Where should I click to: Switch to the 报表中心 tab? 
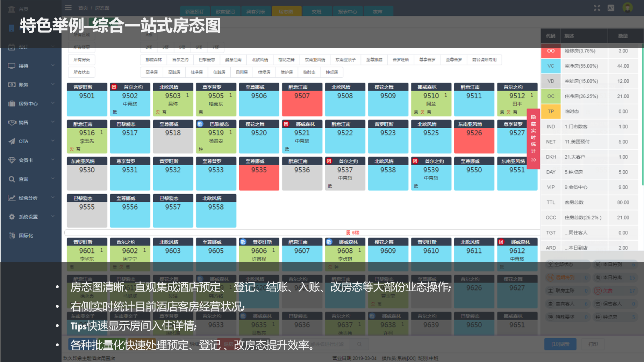click(348, 12)
